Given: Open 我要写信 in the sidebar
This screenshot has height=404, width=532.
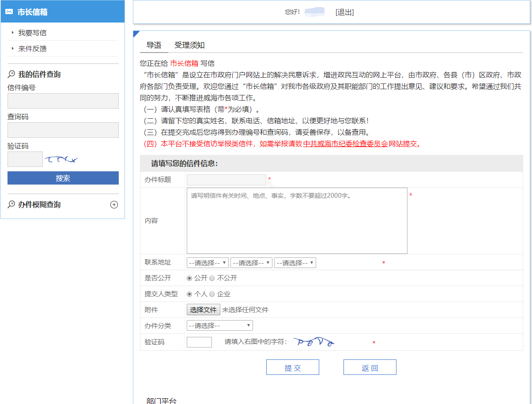Looking at the screenshot, I should 32,33.
